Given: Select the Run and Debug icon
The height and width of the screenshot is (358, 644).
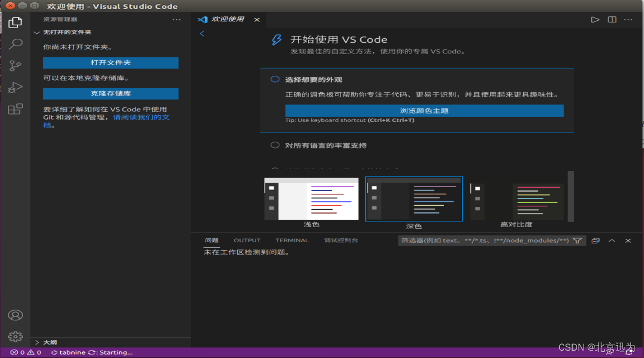Looking at the screenshot, I should click(15, 87).
